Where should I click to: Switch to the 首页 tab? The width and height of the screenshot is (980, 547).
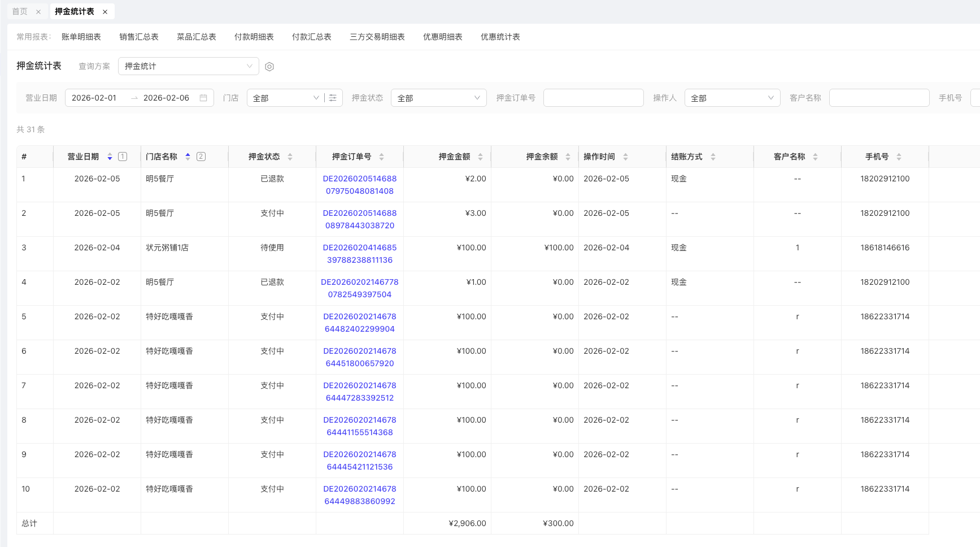(20, 11)
